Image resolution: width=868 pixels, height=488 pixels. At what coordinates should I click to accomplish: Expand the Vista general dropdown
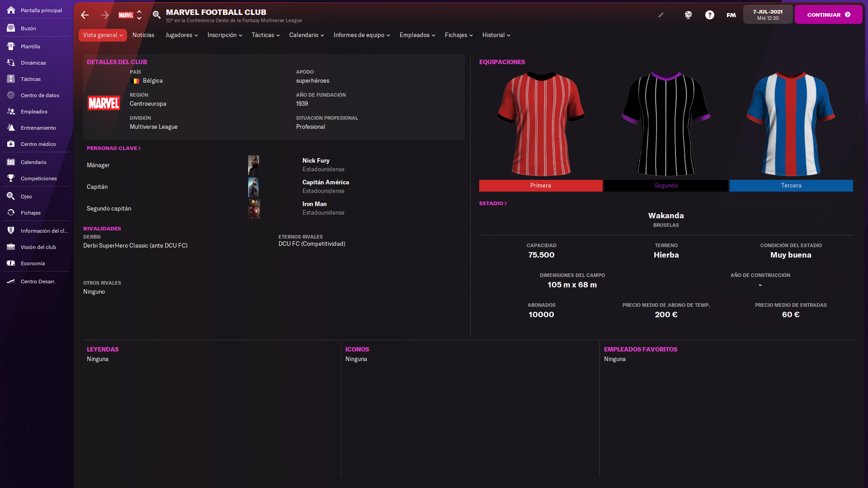(x=103, y=35)
